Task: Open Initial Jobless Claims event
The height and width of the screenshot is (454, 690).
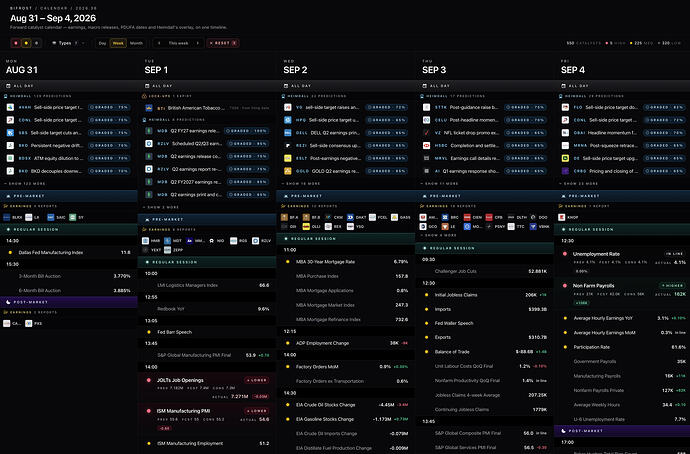Action: click(x=484, y=295)
